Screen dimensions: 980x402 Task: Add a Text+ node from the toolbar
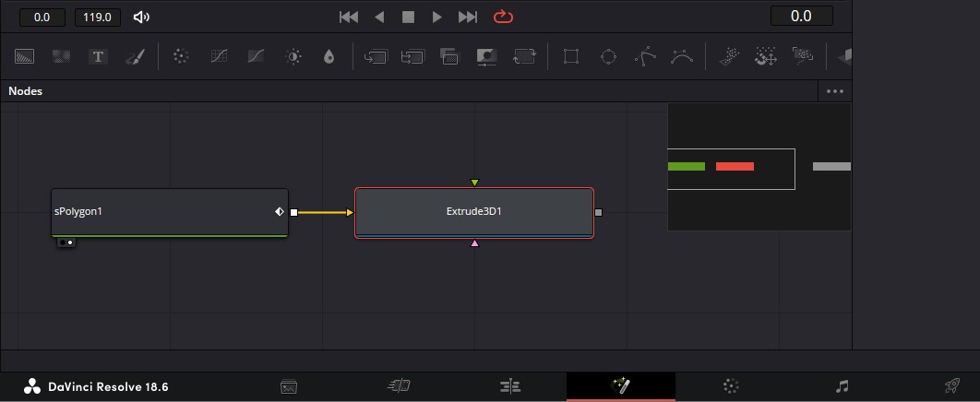(98, 57)
